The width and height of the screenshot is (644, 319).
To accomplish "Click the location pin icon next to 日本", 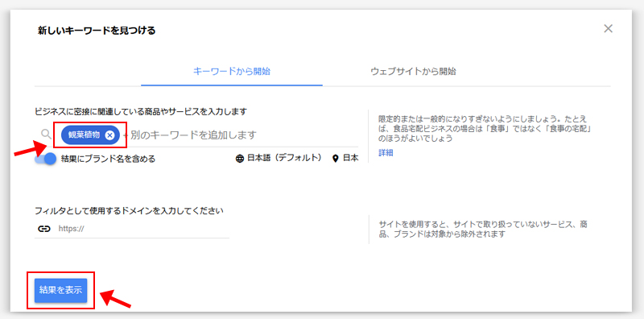I will (336, 159).
